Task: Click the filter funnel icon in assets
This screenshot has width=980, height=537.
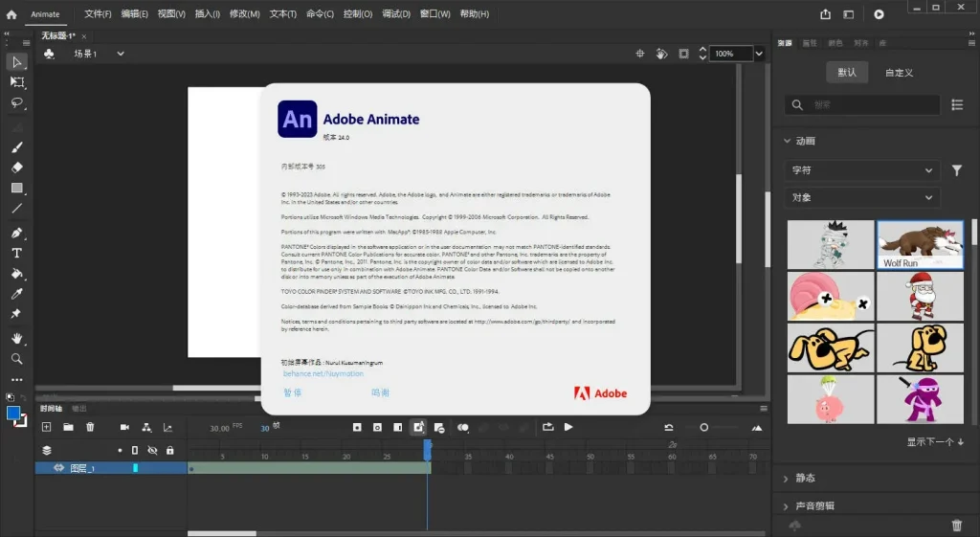Action: click(956, 170)
